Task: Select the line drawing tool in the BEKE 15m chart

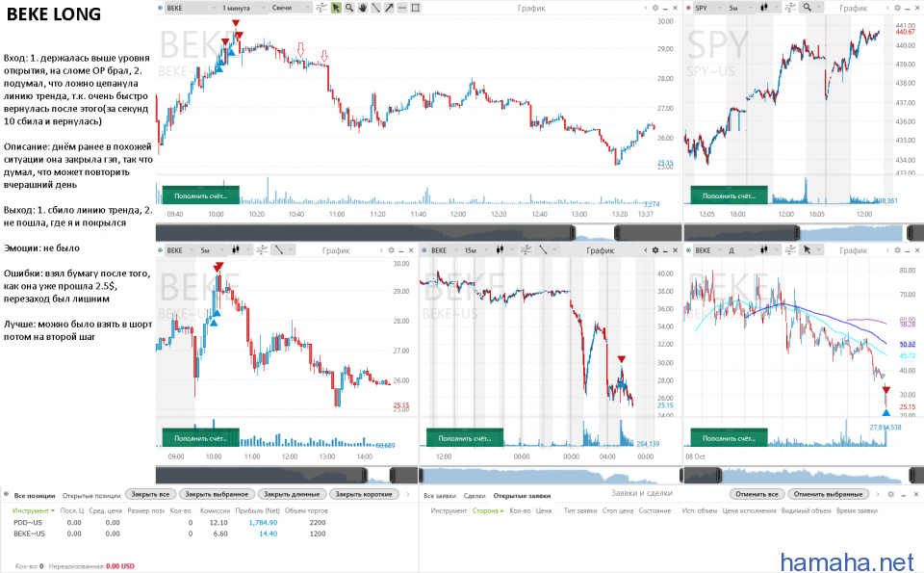Action: pyautogui.click(x=543, y=250)
